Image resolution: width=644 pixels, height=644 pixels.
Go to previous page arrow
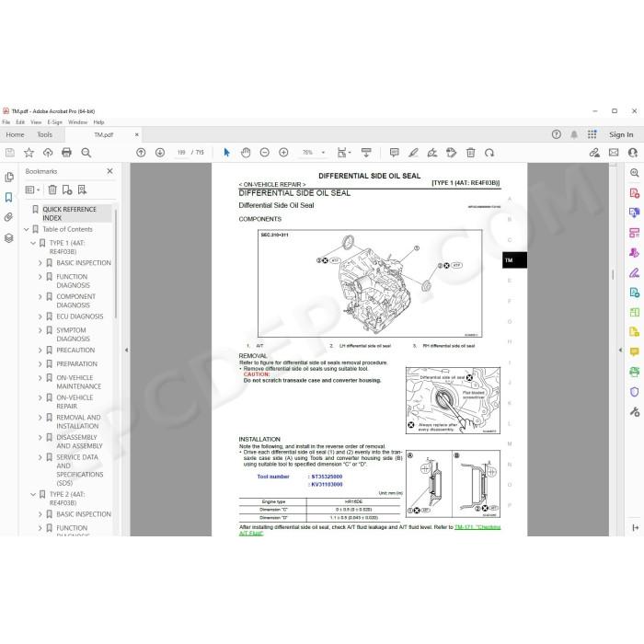(x=141, y=153)
